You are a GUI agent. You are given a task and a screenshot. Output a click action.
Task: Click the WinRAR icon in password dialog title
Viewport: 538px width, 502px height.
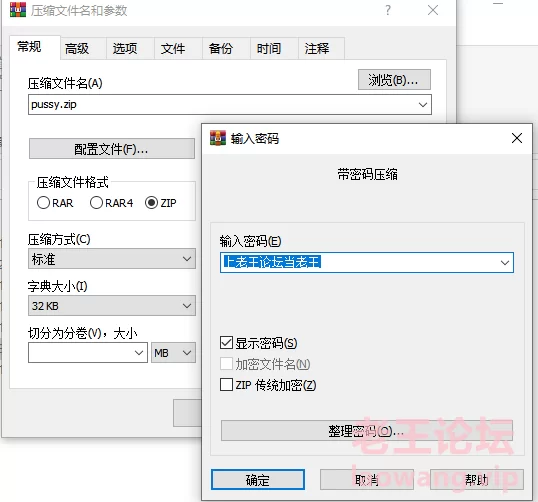218,138
